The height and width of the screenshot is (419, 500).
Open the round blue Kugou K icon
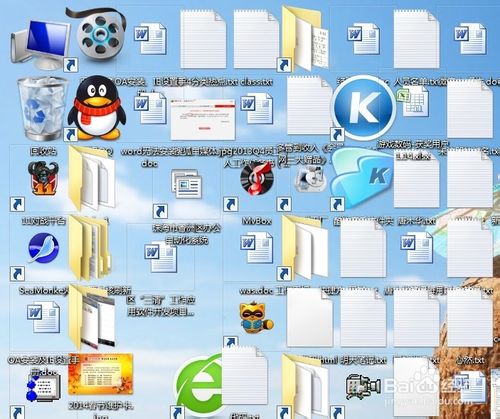tap(364, 108)
